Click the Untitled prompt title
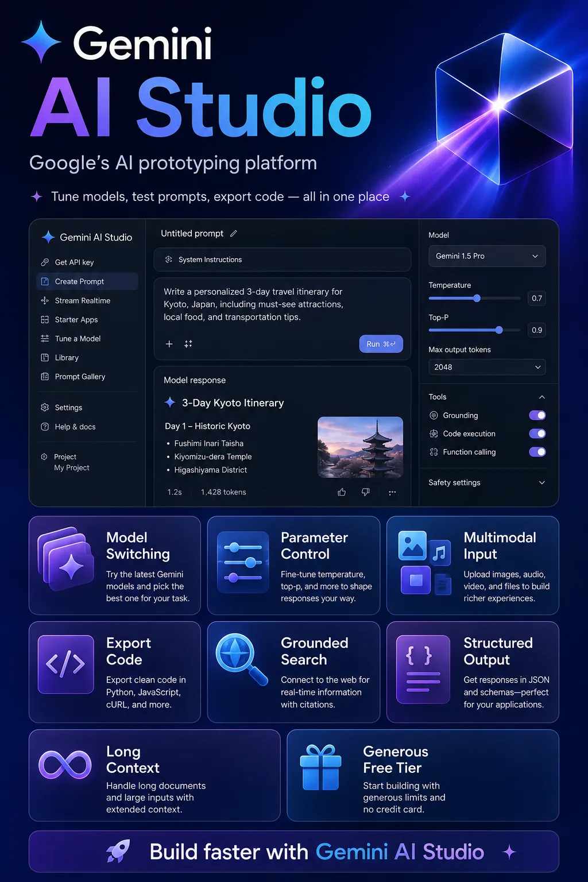588x882 pixels. click(192, 234)
